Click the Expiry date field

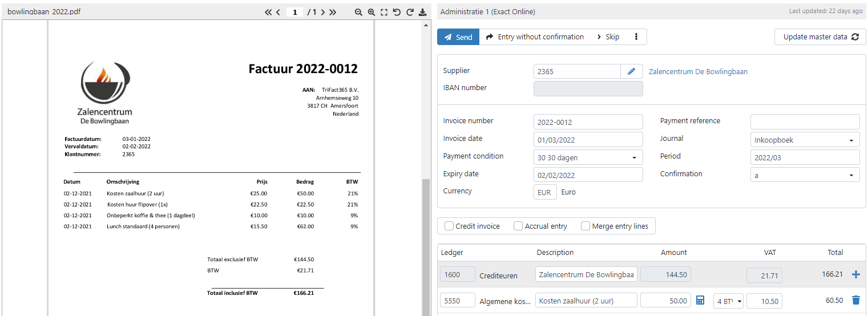point(588,175)
